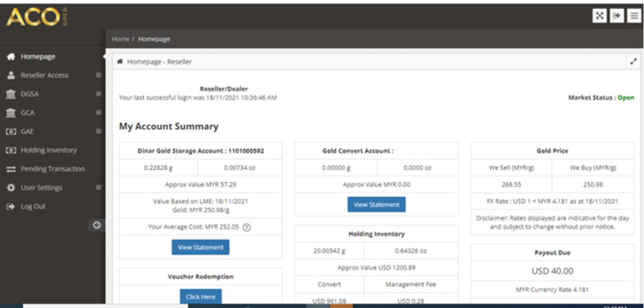Maximize the Homepage - Reseller panel
This screenshot has width=644, height=308.
click(633, 62)
